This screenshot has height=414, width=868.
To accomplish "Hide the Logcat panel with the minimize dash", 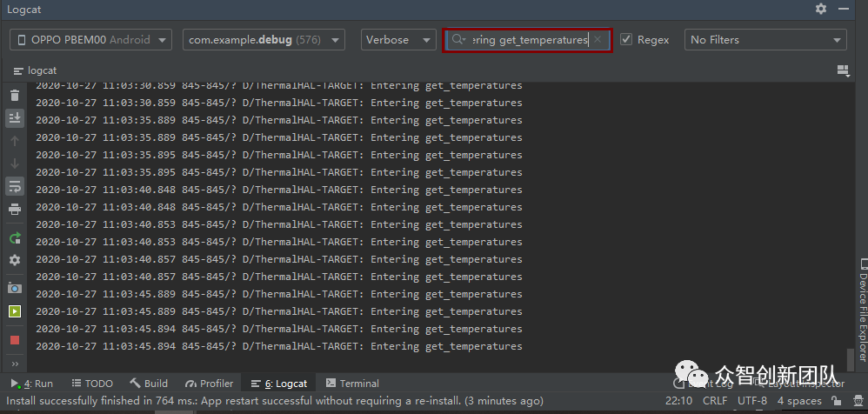I will tap(844, 9).
